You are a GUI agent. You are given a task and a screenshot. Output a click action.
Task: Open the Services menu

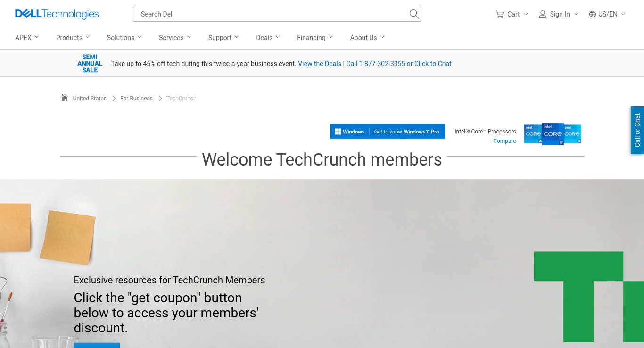click(175, 38)
